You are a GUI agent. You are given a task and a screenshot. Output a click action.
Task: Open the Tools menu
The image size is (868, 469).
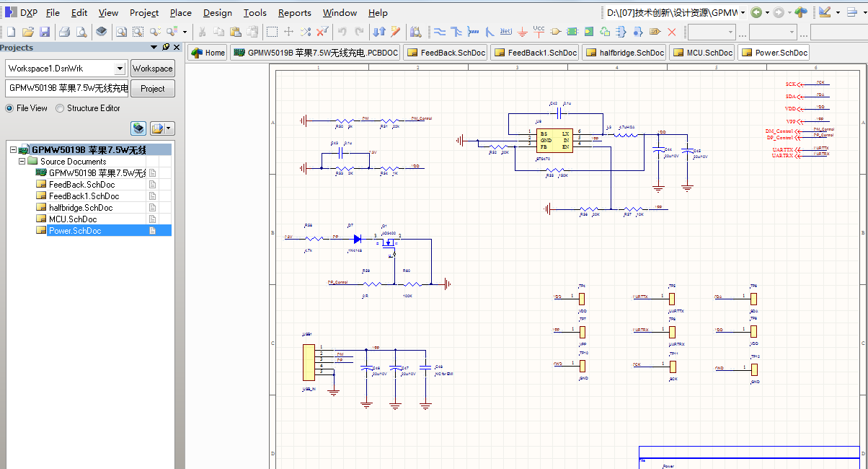click(255, 12)
